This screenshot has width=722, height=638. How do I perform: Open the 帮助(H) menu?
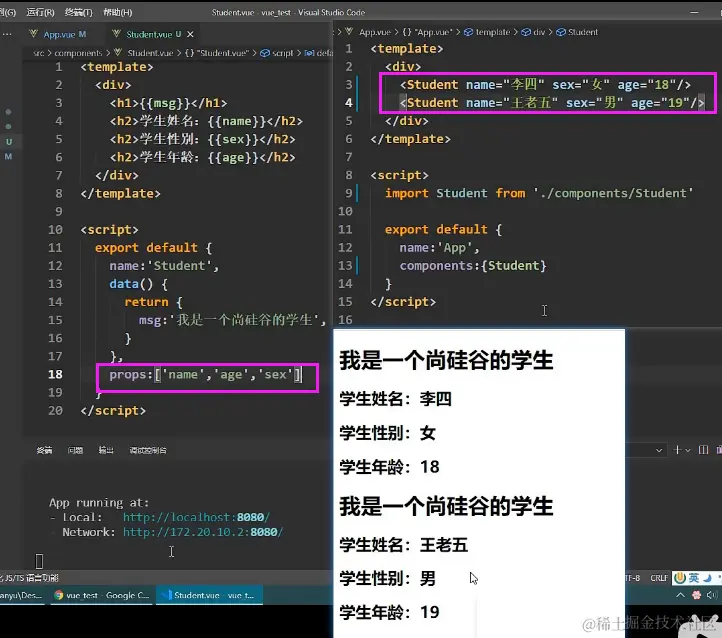coord(117,12)
